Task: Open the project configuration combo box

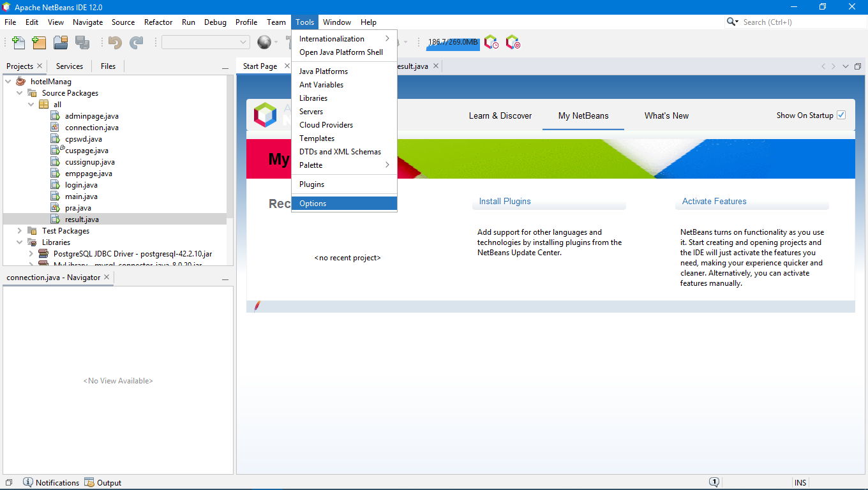Action: click(x=206, y=42)
